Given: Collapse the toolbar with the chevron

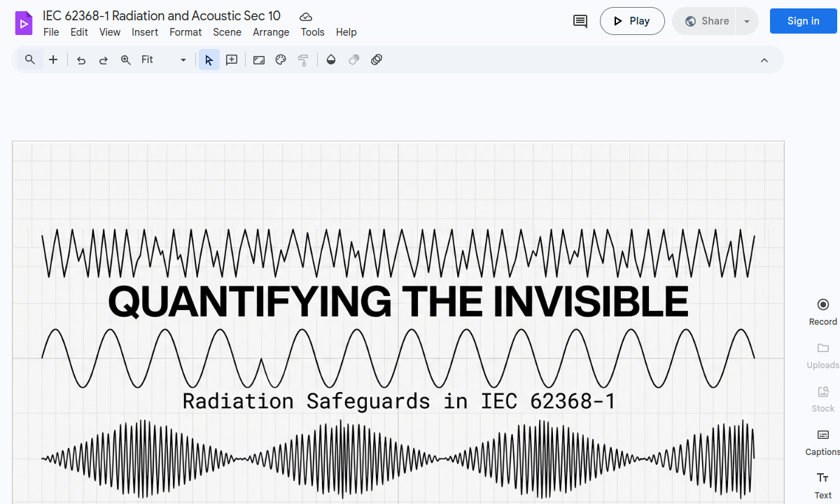Looking at the screenshot, I should coord(764,59).
